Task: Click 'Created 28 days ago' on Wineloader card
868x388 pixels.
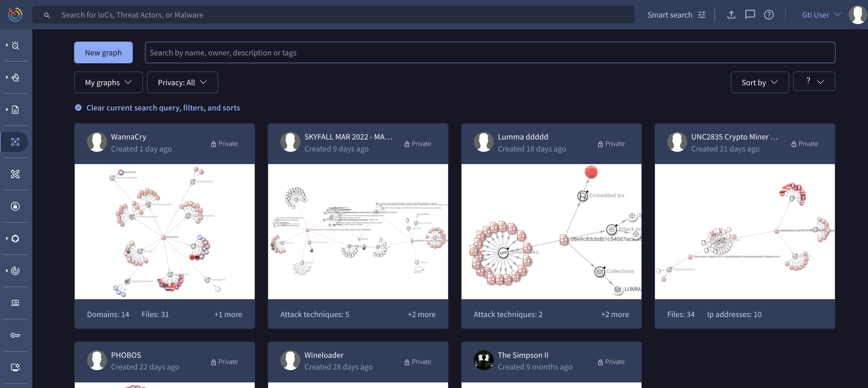Action: (338, 367)
